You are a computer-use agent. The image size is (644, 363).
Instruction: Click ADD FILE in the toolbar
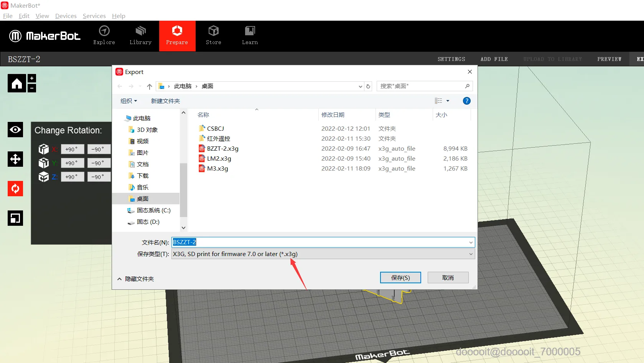[x=494, y=59]
